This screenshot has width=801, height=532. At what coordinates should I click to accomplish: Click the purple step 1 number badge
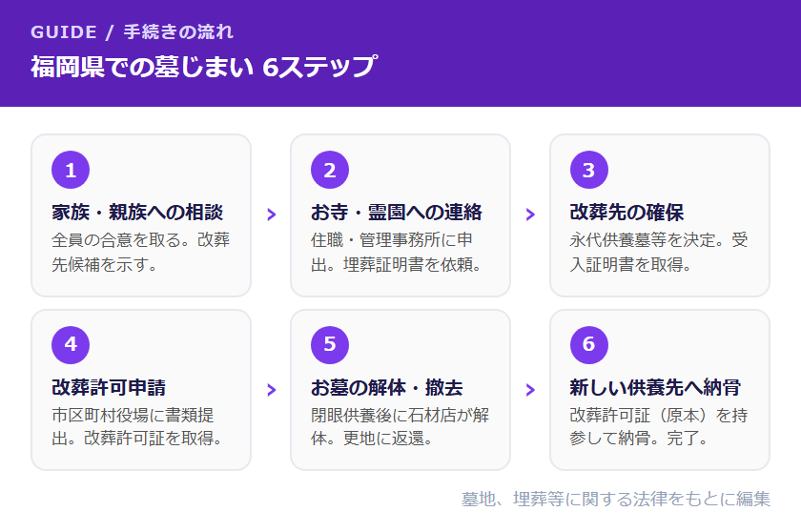click(x=71, y=171)
